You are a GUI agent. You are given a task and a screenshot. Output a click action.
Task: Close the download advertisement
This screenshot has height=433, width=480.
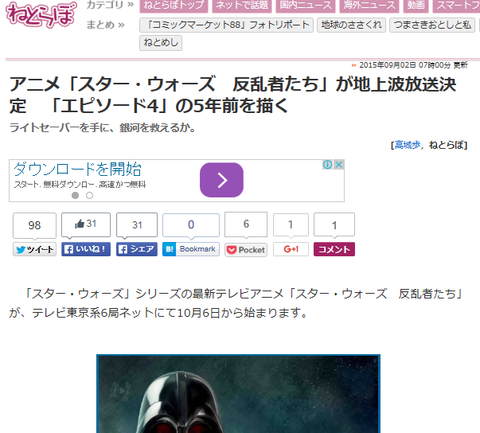pos(339,164)
